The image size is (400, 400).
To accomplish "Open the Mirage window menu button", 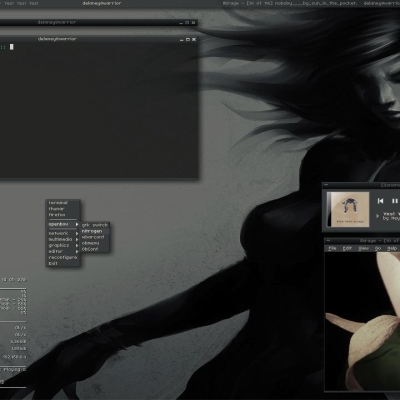I will pos(328,240).
